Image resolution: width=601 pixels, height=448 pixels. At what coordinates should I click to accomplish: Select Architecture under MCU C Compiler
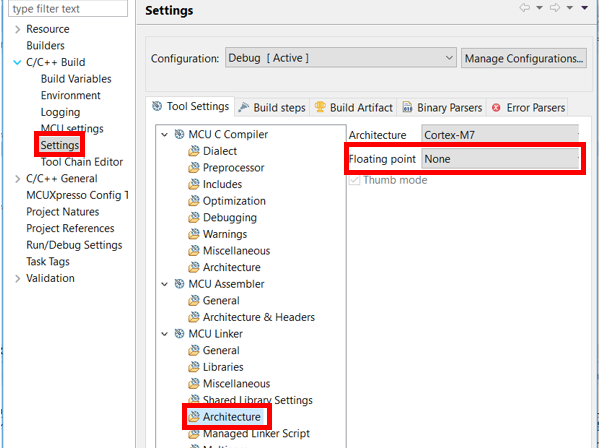point(232,267)
